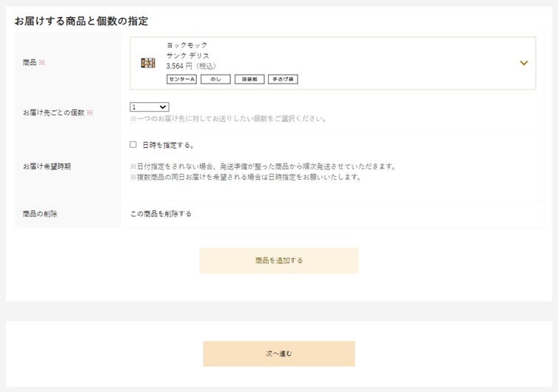Click the センターA tag badge
The width and height of the screenshot is (559, 392).
click(x=181, y=79)
